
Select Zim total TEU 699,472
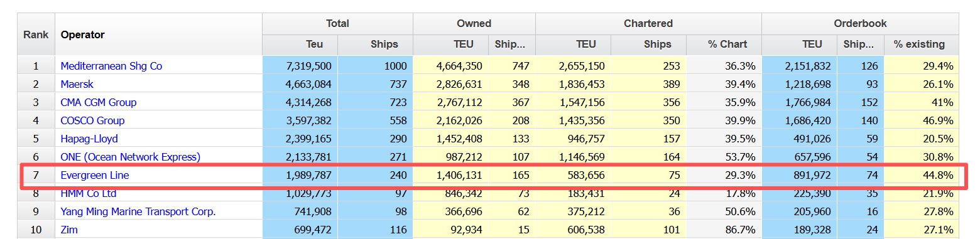pos(300,230)
